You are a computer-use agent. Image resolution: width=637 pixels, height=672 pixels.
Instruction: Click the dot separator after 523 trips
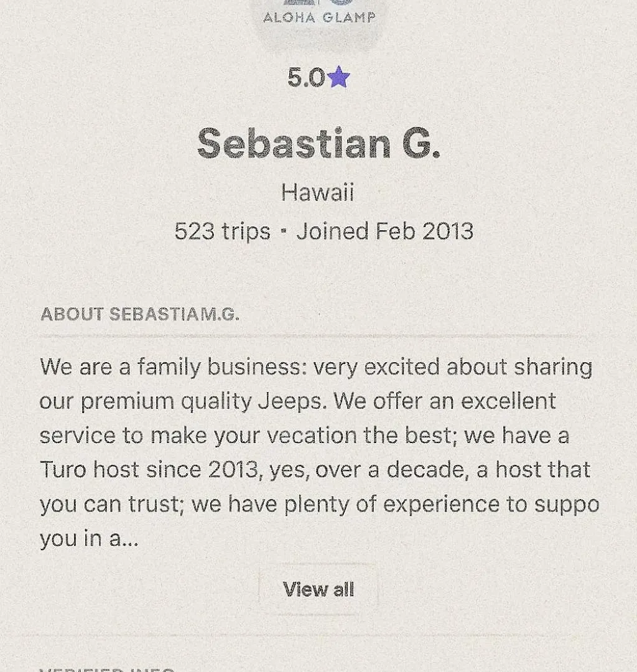283,231
